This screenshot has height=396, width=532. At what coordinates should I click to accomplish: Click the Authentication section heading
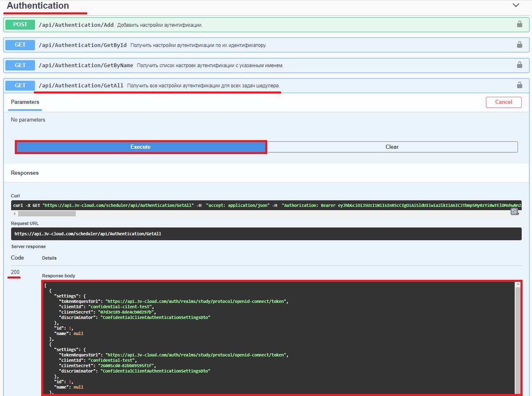(38, 6)
